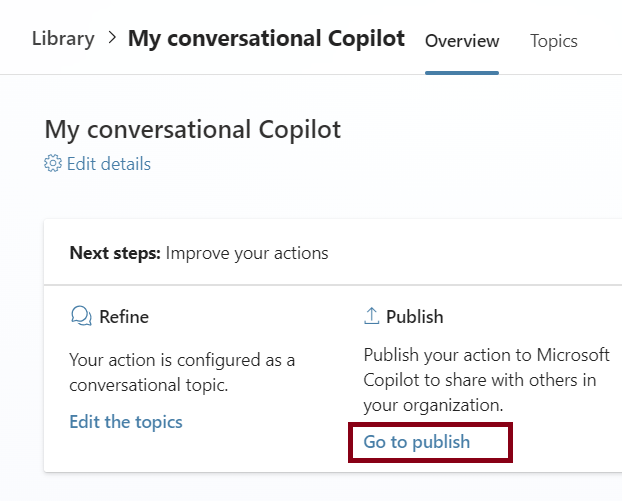Click the Publish upload arrow icon
622x501 pixels.
pos(371,316)
